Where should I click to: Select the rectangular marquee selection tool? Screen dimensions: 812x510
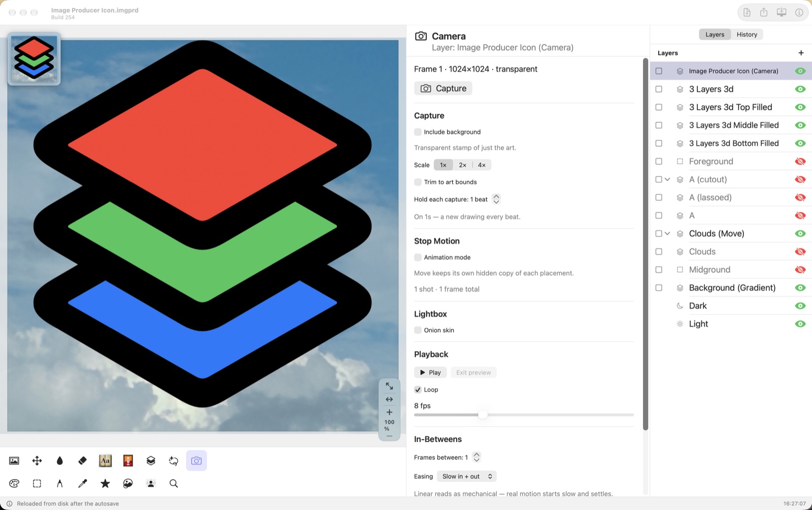(x=37, y=484)
